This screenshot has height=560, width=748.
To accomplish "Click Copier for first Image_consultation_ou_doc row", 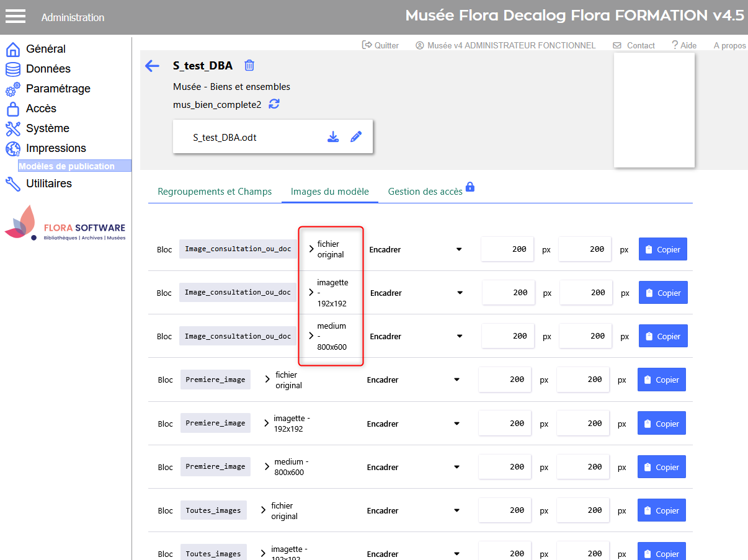I will coord(662,249).
